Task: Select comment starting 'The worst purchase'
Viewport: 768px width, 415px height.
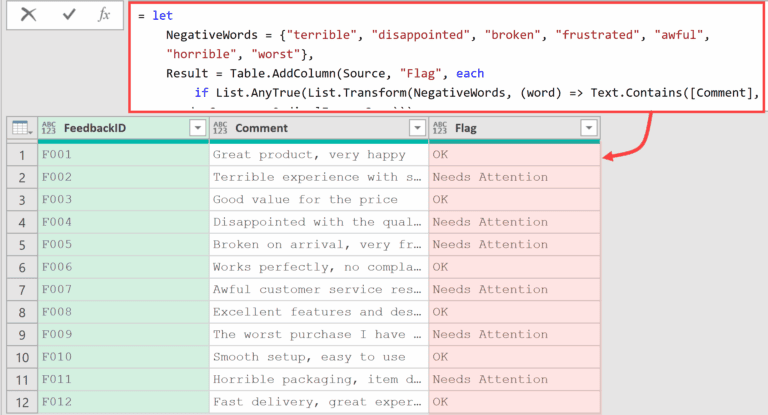Action: tap(319, 335)
